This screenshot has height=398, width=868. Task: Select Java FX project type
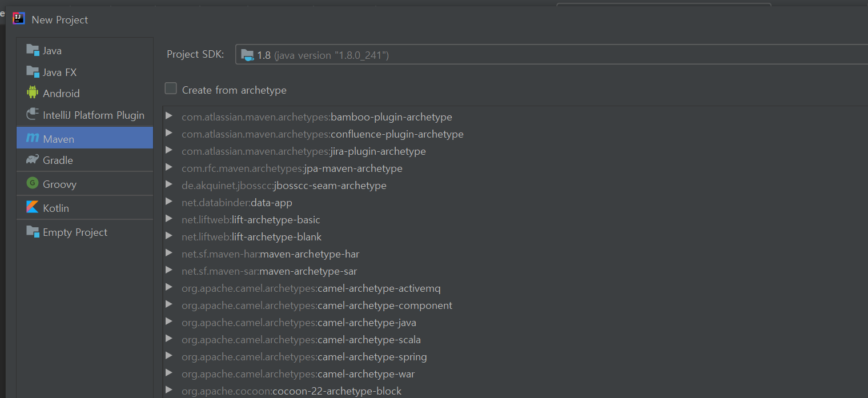(x=85, y=72)
